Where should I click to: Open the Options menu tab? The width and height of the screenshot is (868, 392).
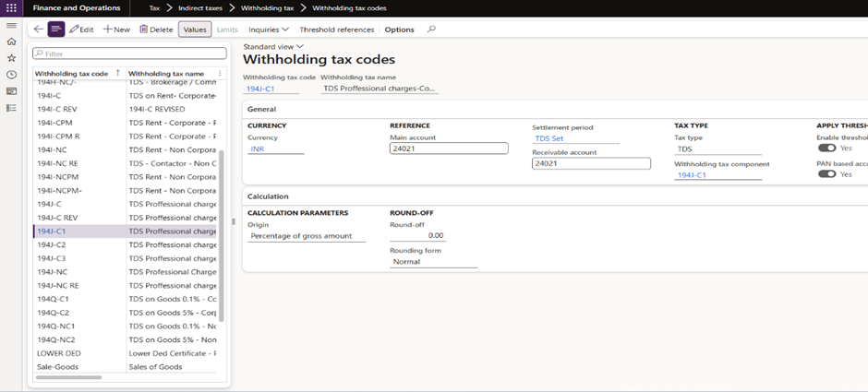399,30
